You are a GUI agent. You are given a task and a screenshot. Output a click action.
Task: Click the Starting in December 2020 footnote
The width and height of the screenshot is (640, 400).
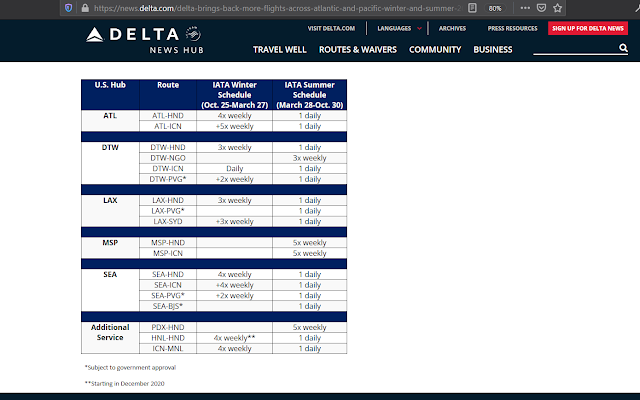[124, 383]
